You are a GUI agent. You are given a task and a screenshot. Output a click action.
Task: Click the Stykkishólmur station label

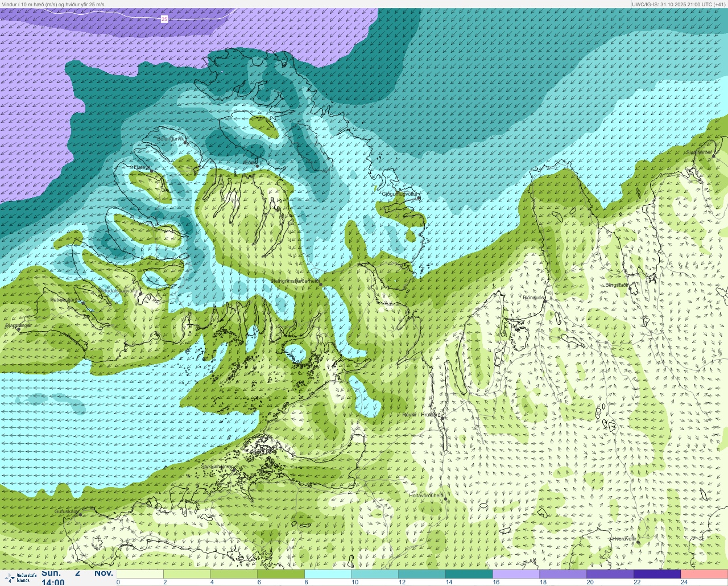click(x=217, y=467)
